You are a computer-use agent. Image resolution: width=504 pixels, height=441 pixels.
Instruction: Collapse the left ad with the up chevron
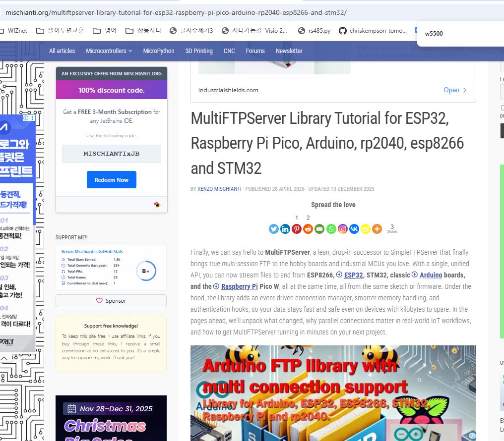point(4,358)
